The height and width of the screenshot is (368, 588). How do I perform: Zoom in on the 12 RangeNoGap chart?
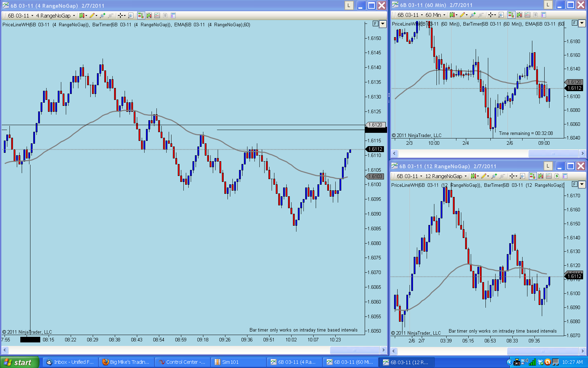494,176
